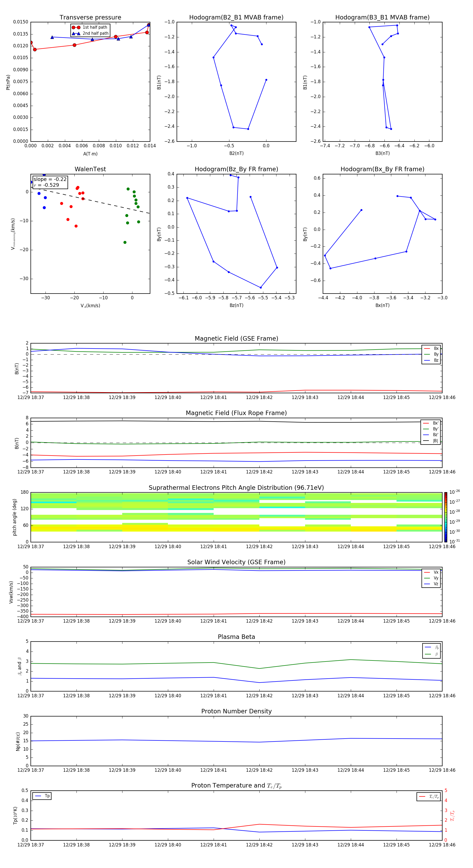Click the A(T·m) x-axis label
This screenshot has width=473, height=868.
[90, 154]
